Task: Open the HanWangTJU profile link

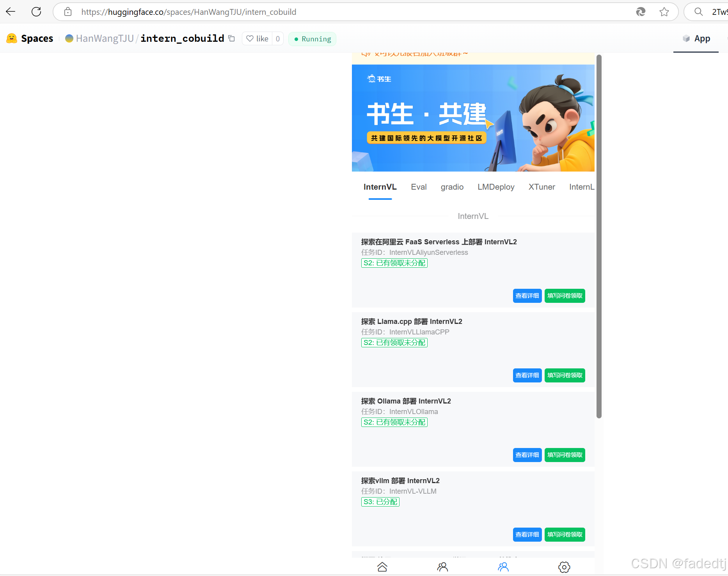Action: point(105,38)
